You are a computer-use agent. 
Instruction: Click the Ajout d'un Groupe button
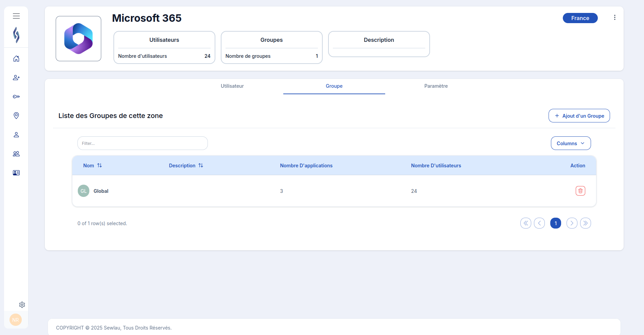pos(579,116)
